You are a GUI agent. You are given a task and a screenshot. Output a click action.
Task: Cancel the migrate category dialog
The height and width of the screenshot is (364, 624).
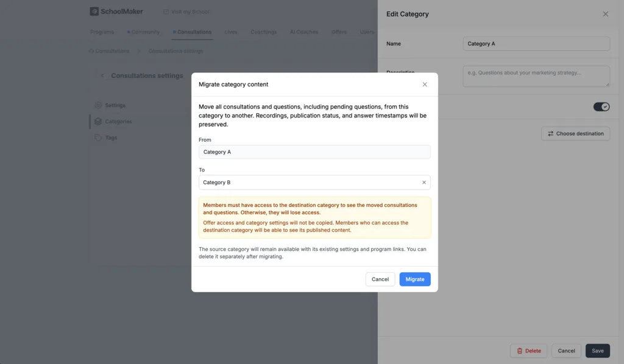[380, 279]
